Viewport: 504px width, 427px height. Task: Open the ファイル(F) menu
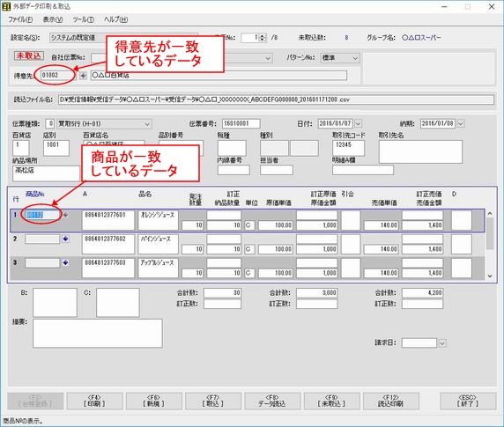coord(20,19)
